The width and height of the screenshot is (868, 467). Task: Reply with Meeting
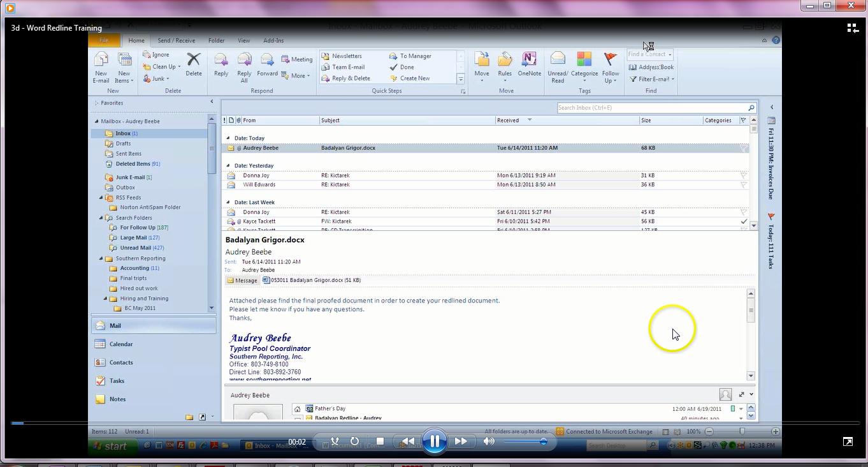[297, 59]
